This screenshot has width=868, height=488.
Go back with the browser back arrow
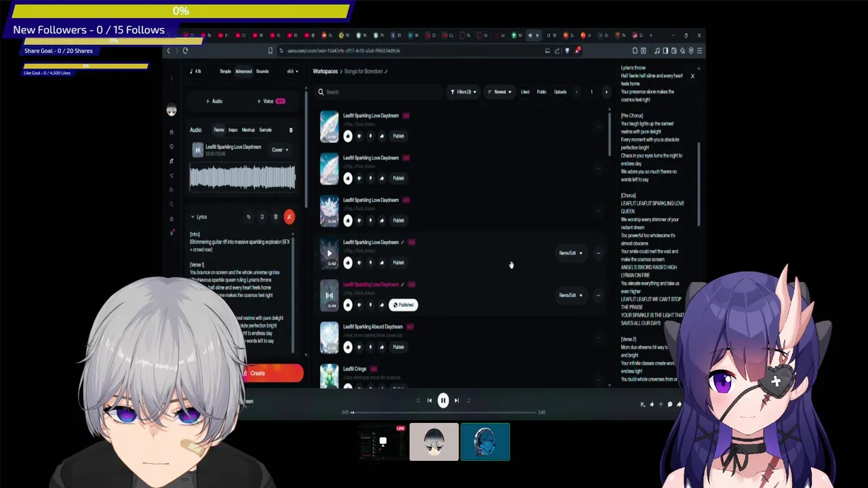[168, 51]
